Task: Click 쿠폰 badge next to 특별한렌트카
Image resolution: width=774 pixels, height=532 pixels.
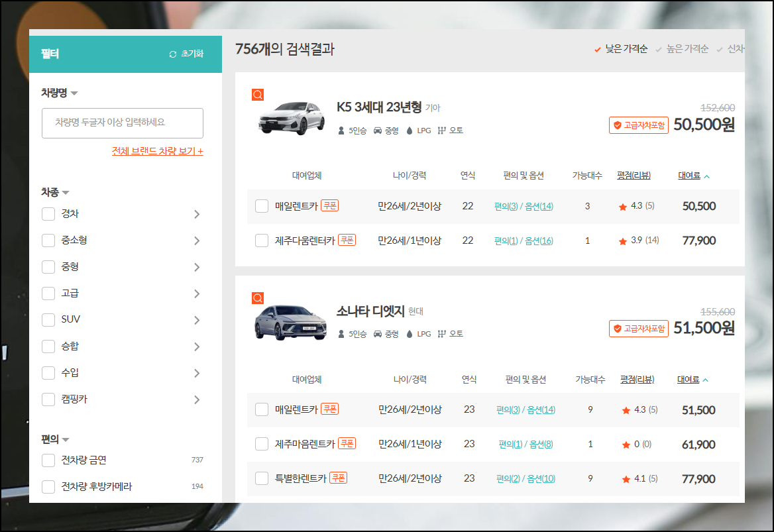Action: (338, 478)
